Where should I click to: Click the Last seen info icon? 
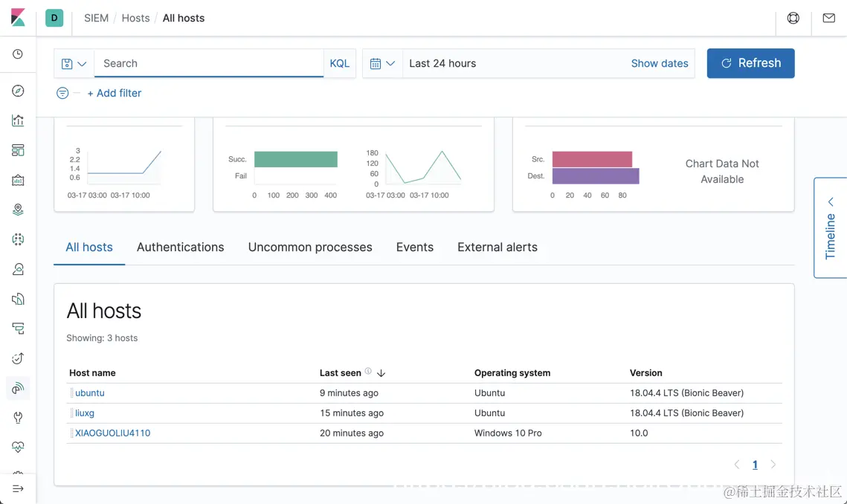pos(368,371)
